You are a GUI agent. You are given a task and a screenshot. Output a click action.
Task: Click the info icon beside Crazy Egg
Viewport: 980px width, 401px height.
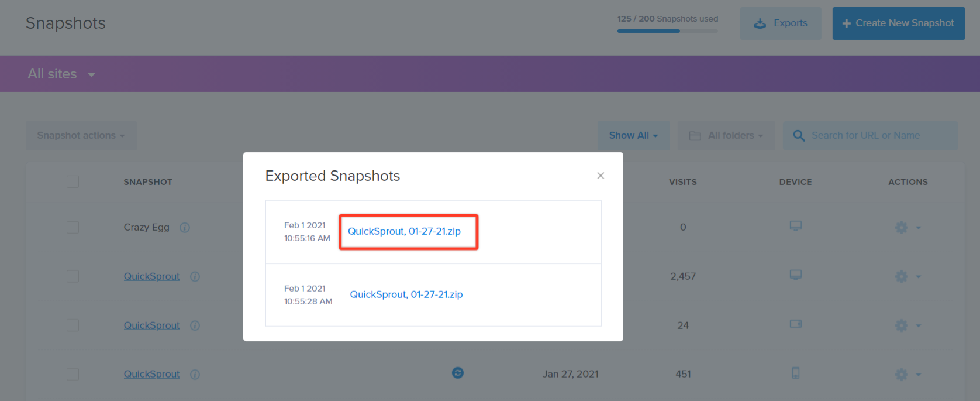tap(185, 228)
